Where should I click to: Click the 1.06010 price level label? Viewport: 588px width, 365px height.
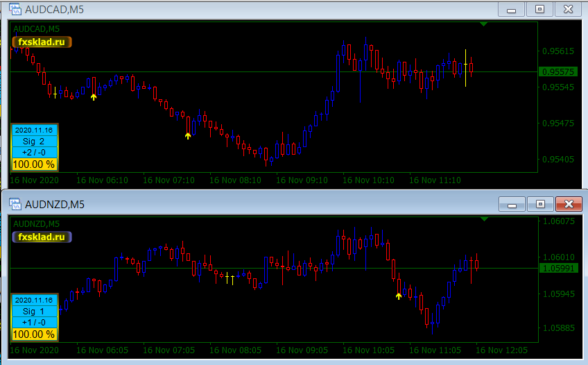pos(559,257)
